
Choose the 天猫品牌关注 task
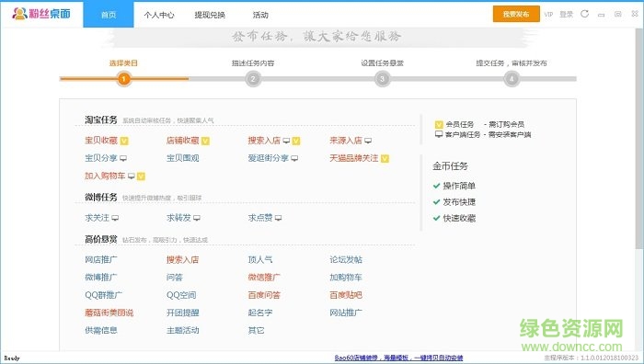coord(354,158)
